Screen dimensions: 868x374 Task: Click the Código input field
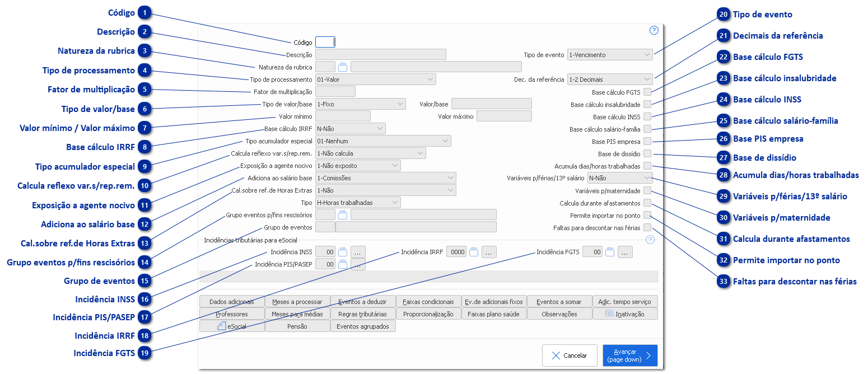(325, 42)
